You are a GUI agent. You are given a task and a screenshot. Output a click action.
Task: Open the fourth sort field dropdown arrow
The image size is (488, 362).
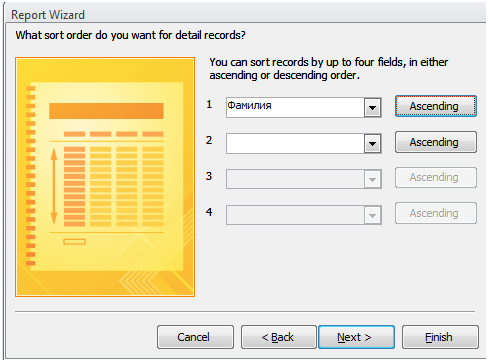[372, 215]
